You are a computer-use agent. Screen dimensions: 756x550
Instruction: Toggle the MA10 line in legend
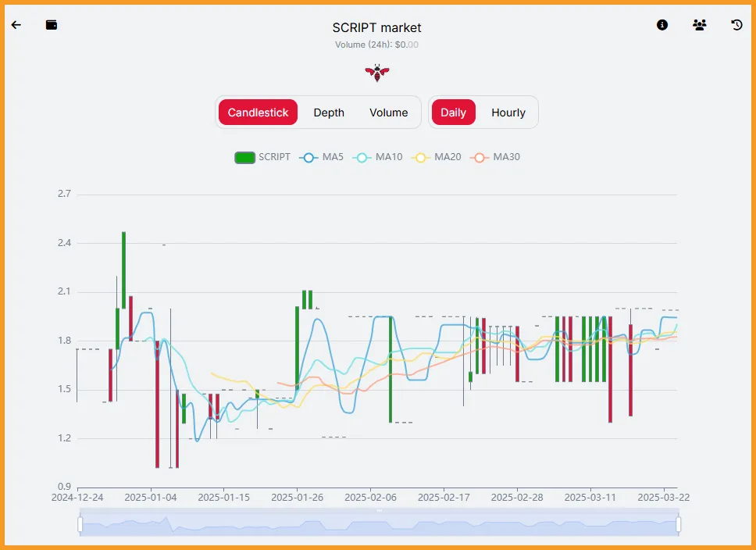[x=377, y=157]
